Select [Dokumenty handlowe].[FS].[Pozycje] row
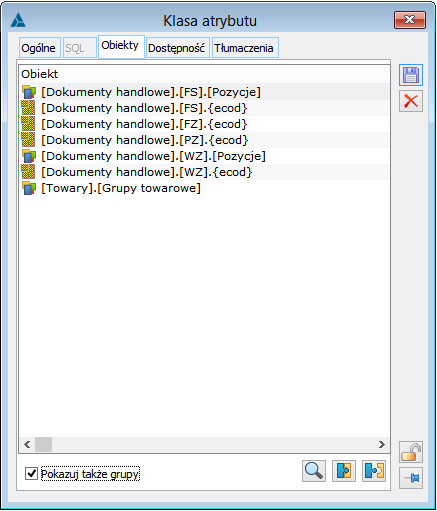The height and width of the screenshot is (511, 437). pyautogui.click(x=205, y=92)
